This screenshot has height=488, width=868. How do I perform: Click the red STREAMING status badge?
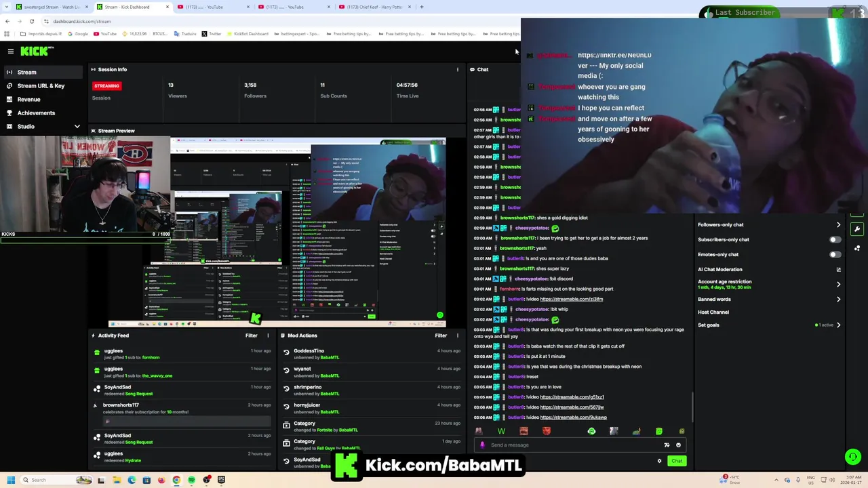point(106,86)
